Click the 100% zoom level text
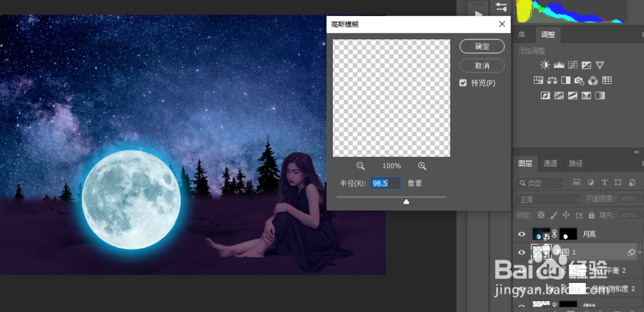This screenshot has width=644, height=312. (392, 166)
